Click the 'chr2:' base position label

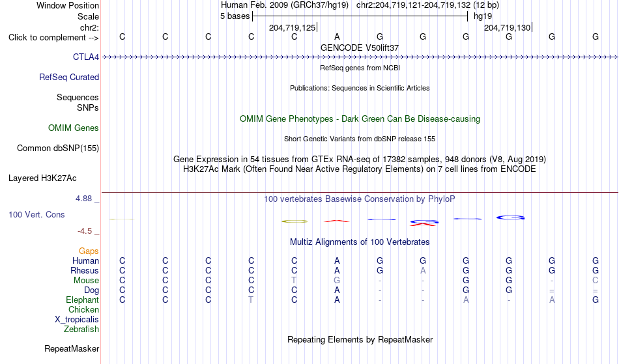(90, 27)
